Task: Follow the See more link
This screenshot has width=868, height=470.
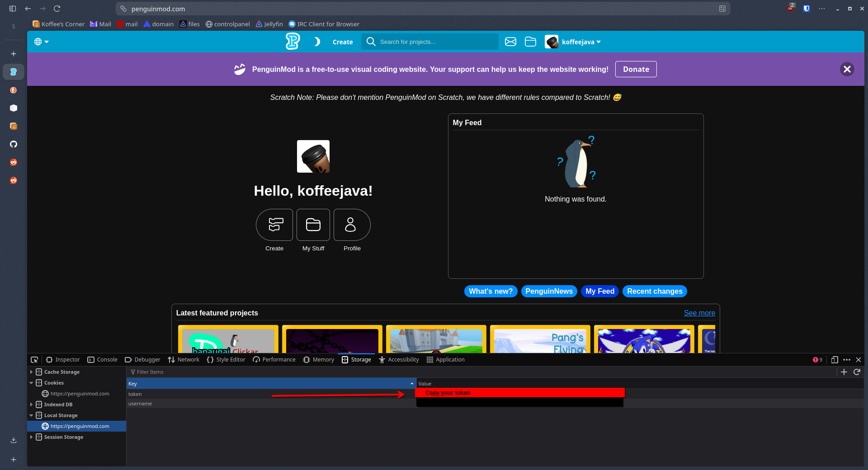Action: tap(699, 313)
